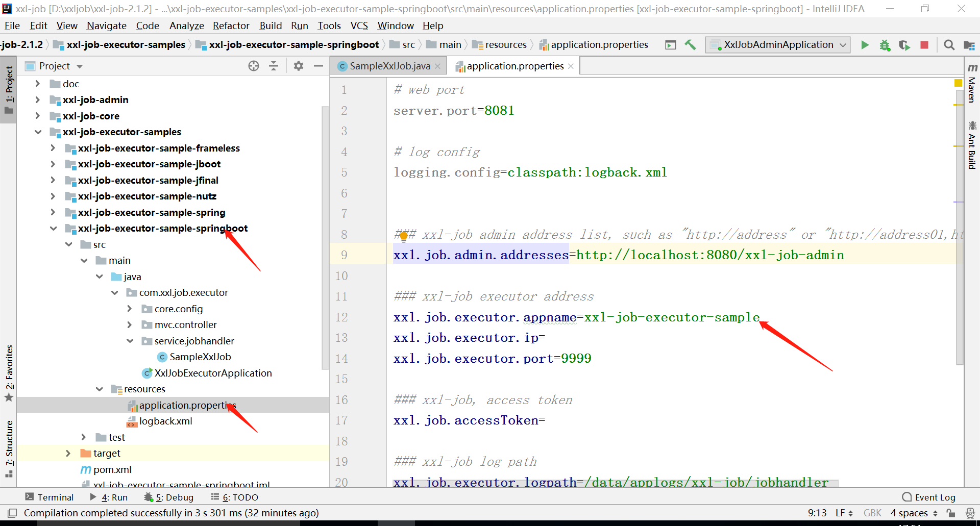Screen dimensions: 980x526
Task: Open Project panel settings gear
Action: click(x=299, y=66)
